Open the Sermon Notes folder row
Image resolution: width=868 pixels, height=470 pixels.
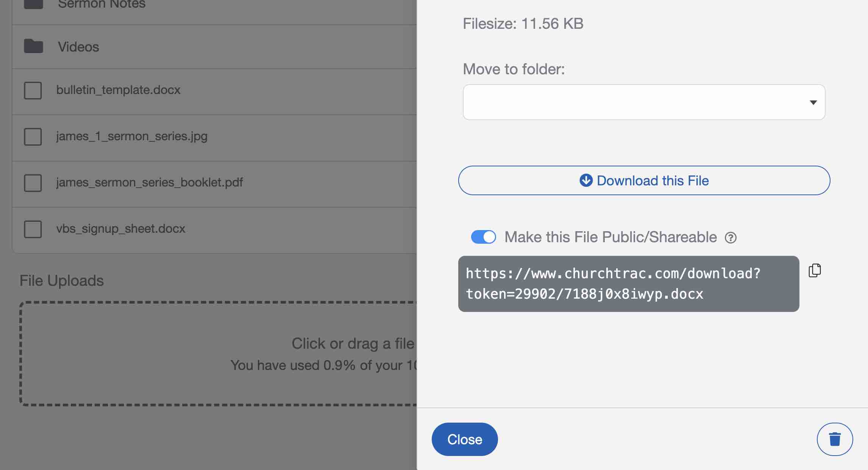coord(214,12)
